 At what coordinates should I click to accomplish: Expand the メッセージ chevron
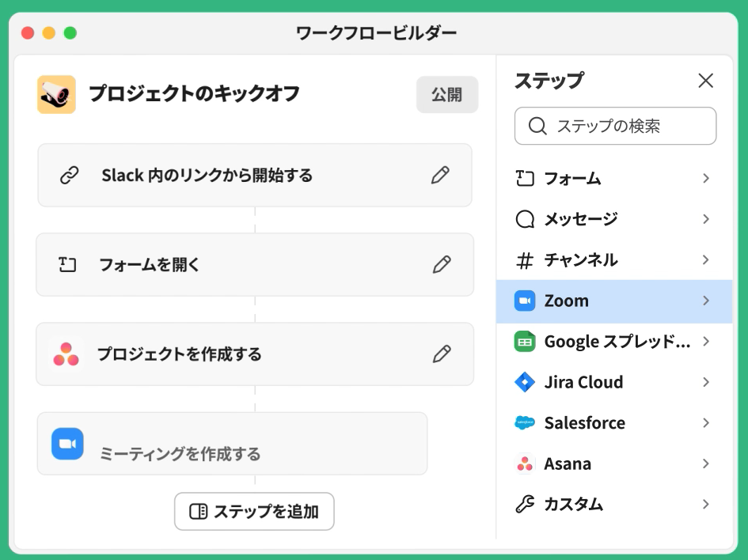(x=705, y=219)
